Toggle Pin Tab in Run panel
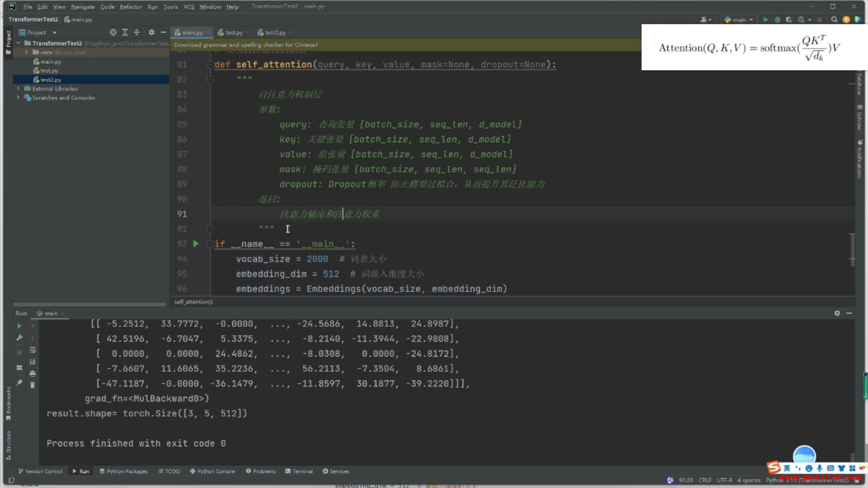 pos(19,383)
